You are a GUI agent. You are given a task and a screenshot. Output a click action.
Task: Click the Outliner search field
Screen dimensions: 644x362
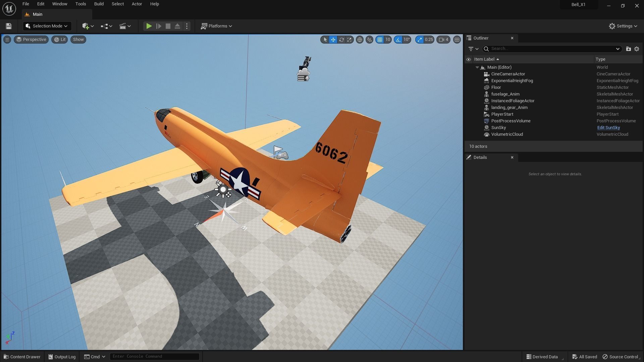552,49
